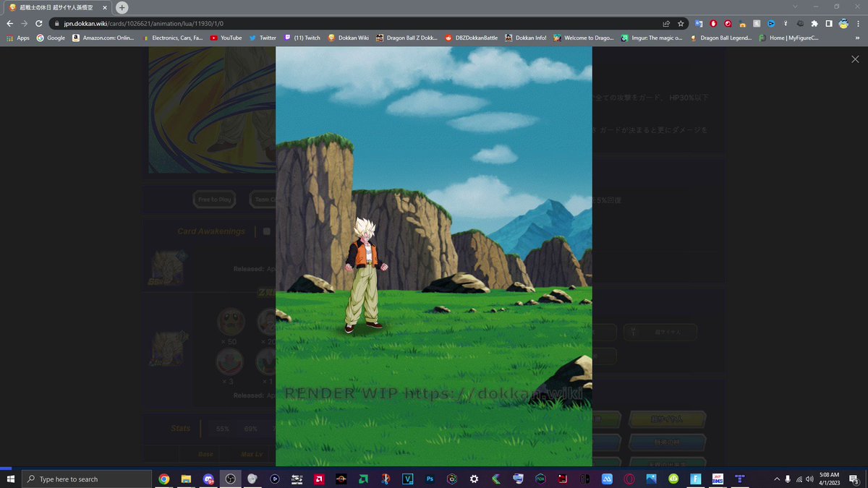868x488 pixels.
Task: Click the Free to Play button
Action: tap(214, 199)
